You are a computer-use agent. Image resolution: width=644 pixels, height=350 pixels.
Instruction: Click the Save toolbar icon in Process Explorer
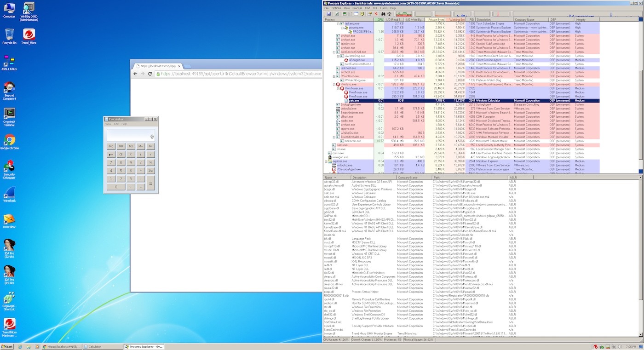(x=329, y=14)
